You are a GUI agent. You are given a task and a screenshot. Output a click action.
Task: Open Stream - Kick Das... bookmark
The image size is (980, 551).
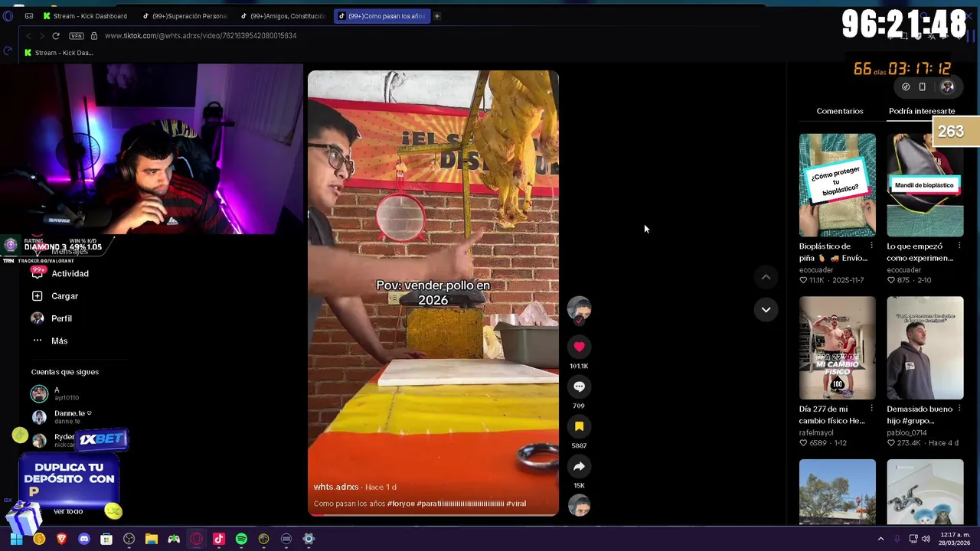[59, 53]
